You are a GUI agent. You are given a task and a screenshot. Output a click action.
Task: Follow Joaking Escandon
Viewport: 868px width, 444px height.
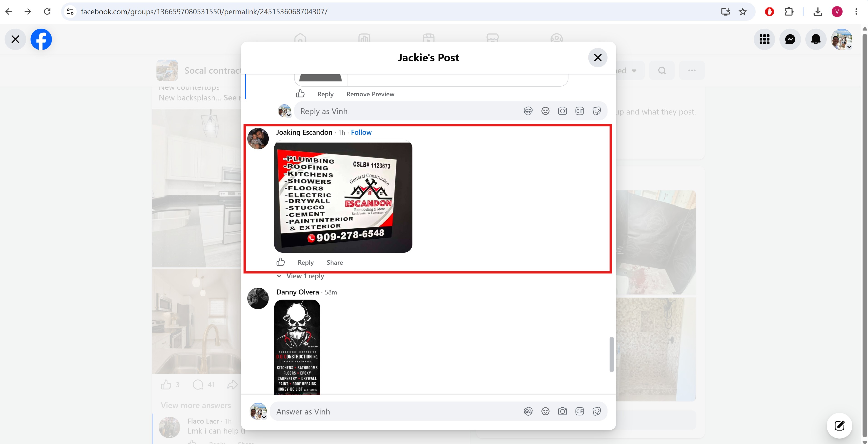[x=361, y=132]
